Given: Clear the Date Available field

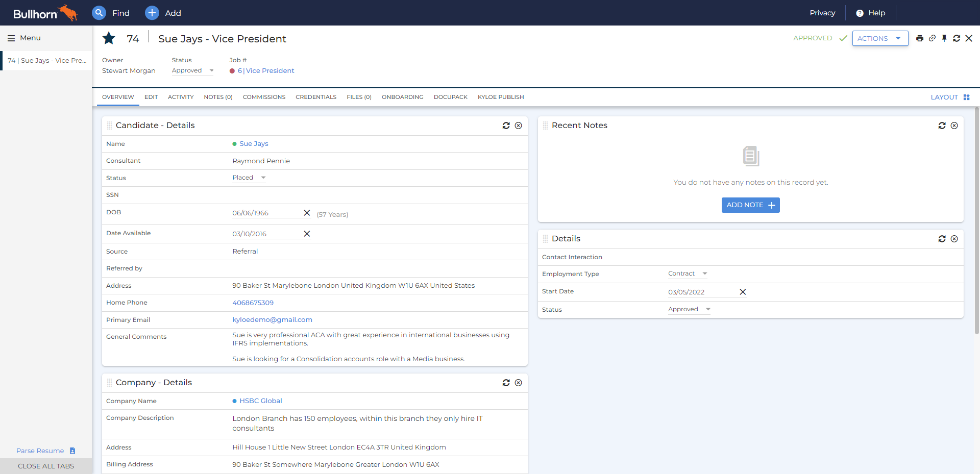Looking at the screenshot, I should (x=307, y=234).
